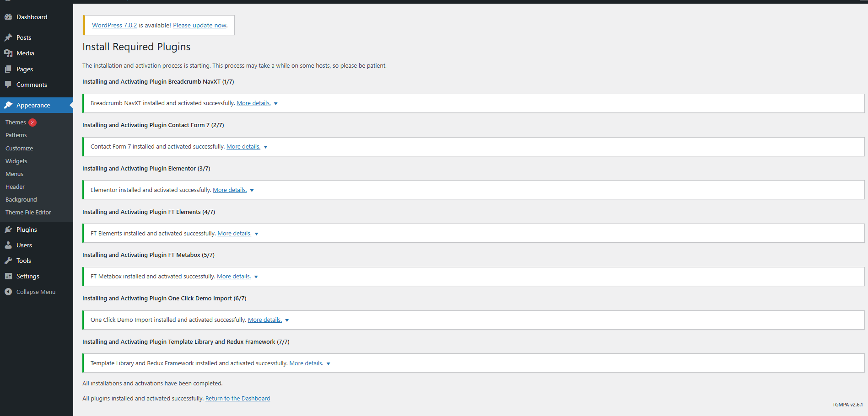Click the Appearance paintbrush icon
The image size is (868, 416).
click(x=8, y=105)
